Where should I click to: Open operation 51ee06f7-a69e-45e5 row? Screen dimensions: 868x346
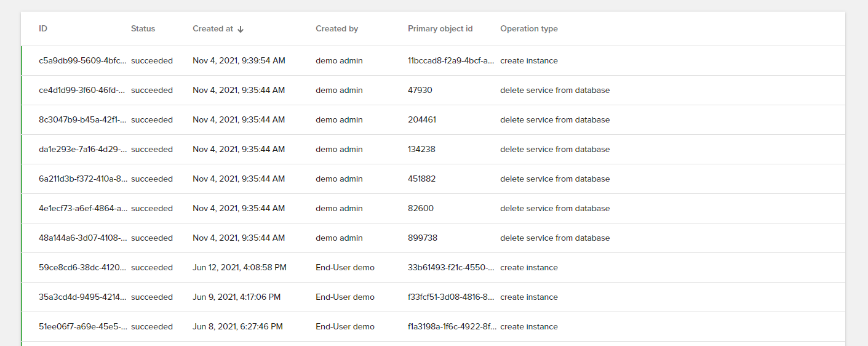click(83, 327)
